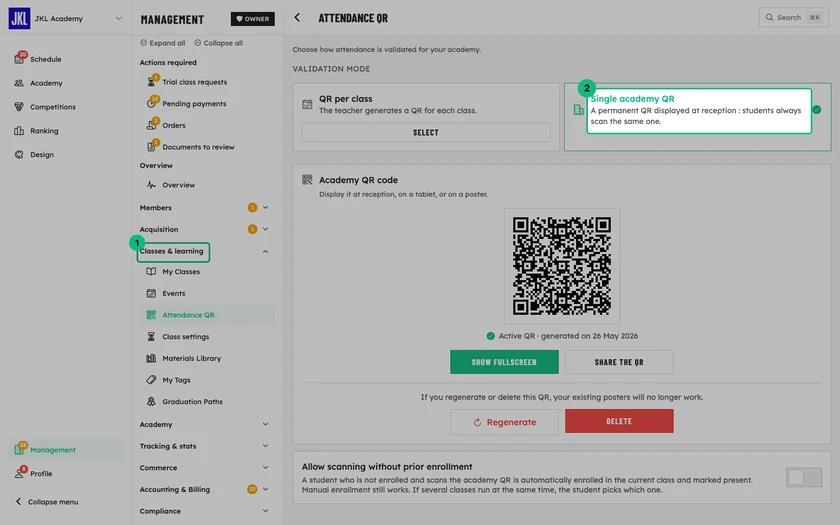Click the red DELETE button
Screen dimensions: 840x525
point(619,421)
